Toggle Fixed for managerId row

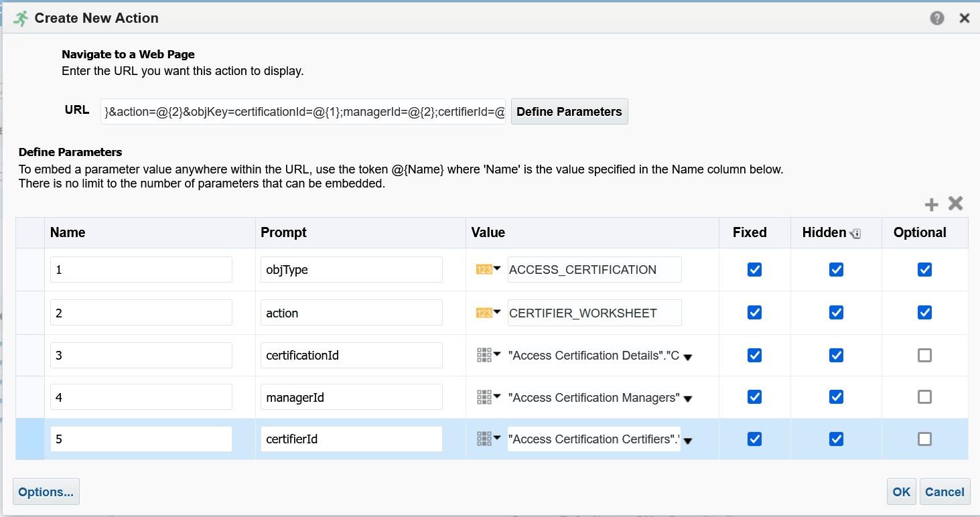pos(754,397)
